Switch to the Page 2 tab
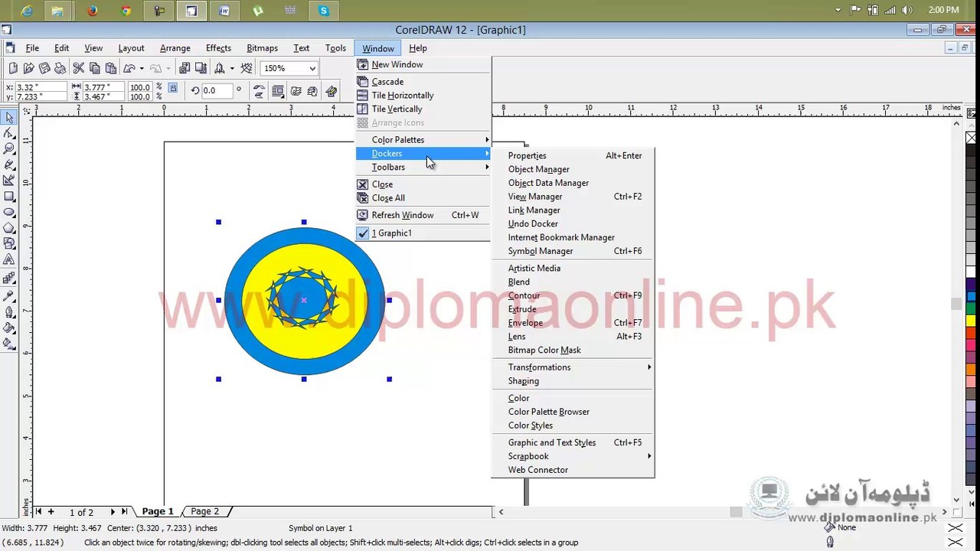The image size is (980, 551). point(204,511)
